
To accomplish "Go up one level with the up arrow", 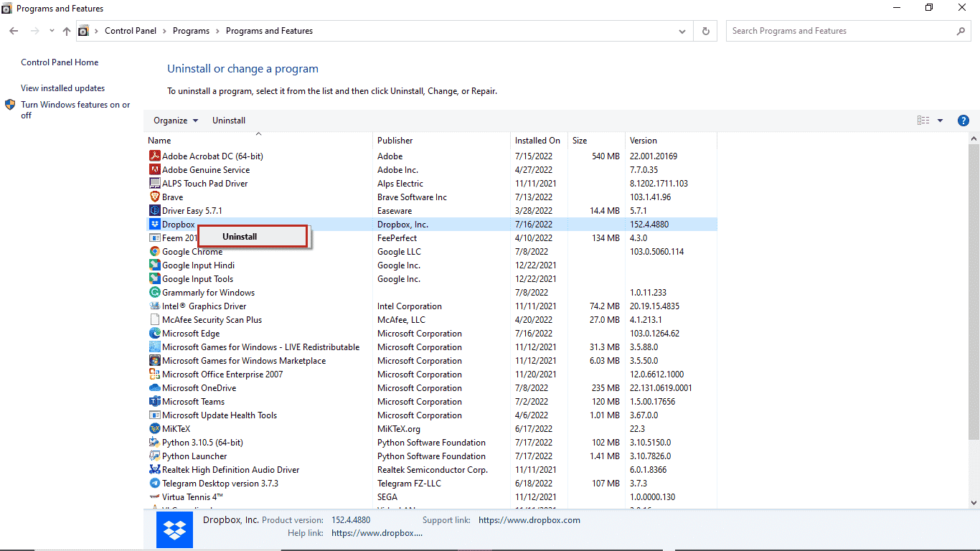I will coord(67,31).
